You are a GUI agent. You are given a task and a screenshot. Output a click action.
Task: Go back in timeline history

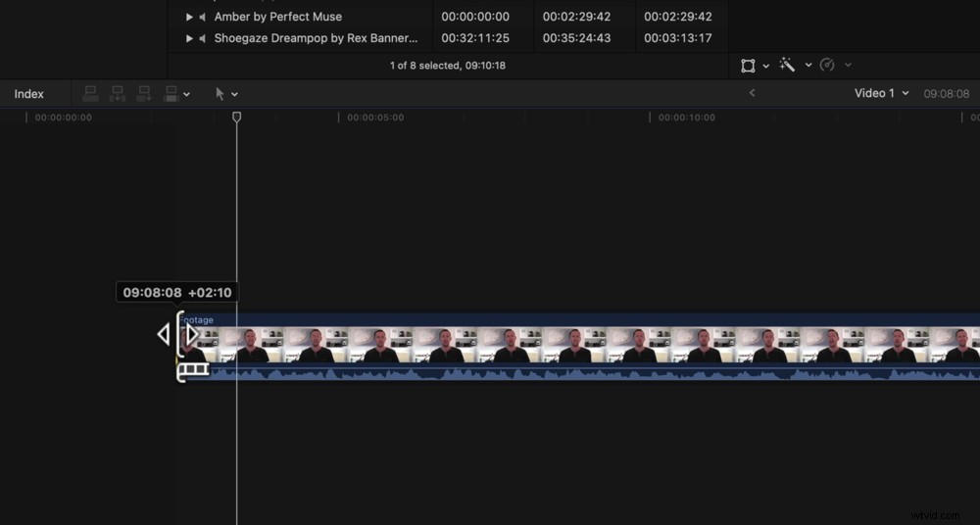pos(752,93)
